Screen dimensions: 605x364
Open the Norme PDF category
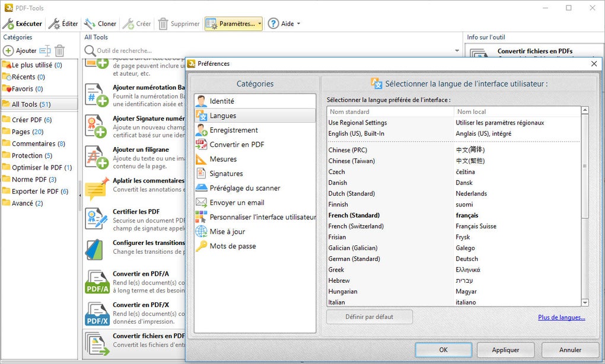(x=39, y=180)
